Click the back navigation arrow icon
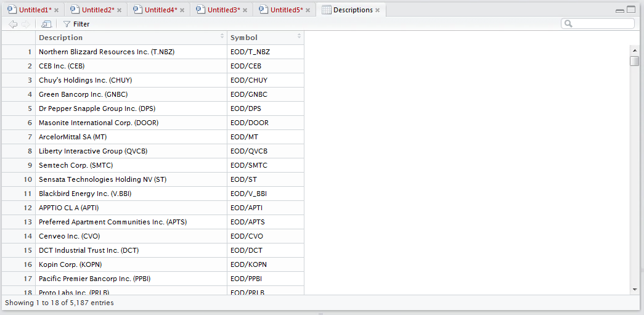 point(13,24)
